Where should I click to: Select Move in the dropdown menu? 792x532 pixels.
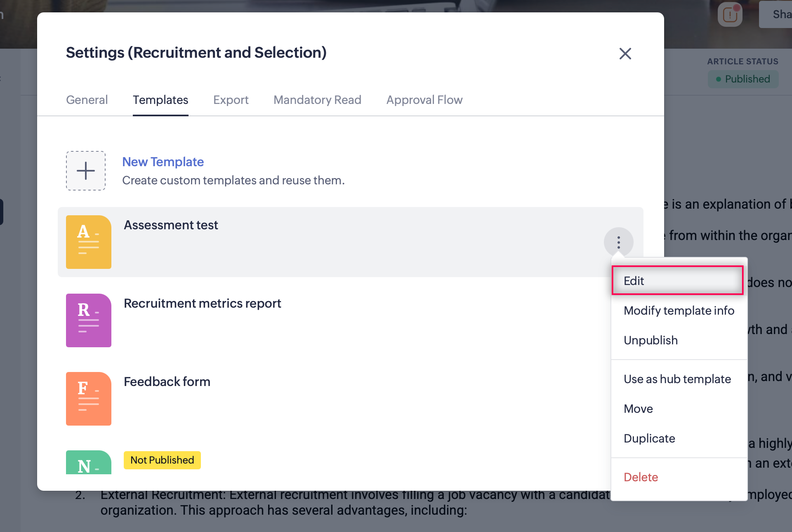coord(638,409)
